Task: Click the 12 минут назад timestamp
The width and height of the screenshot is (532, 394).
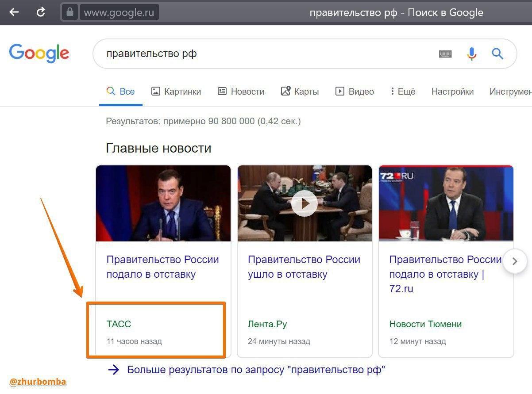Action: pyautogui.click(x=417, y=341)
